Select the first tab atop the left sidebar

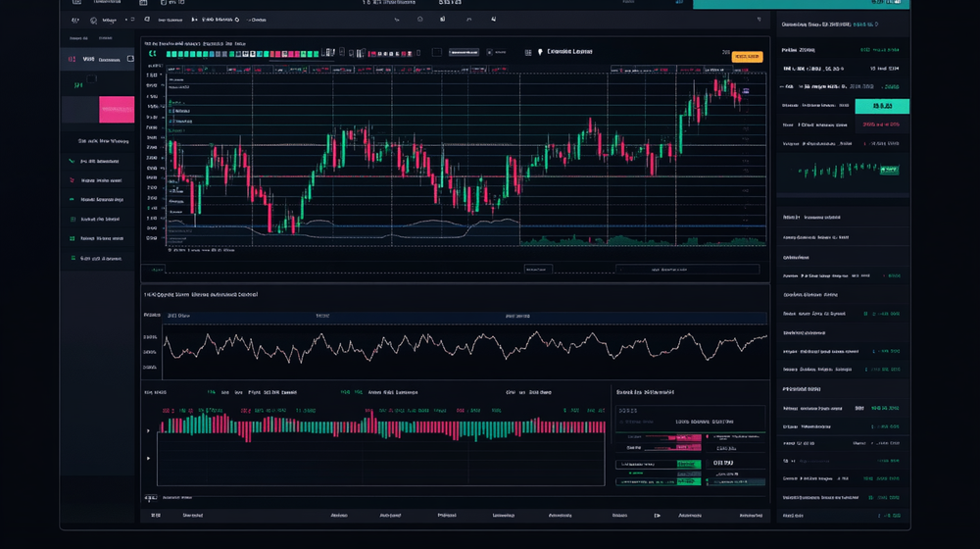(x=77, y=38)
